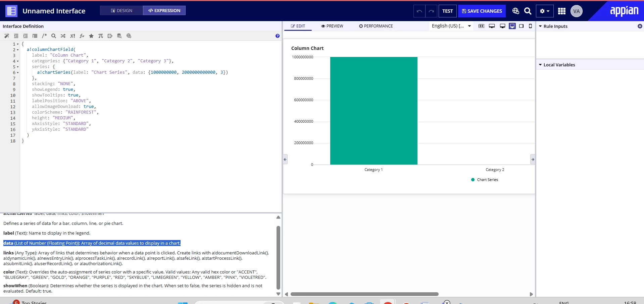
Task: Switch to EXPRESSION mode
Action: coord(164,10)
